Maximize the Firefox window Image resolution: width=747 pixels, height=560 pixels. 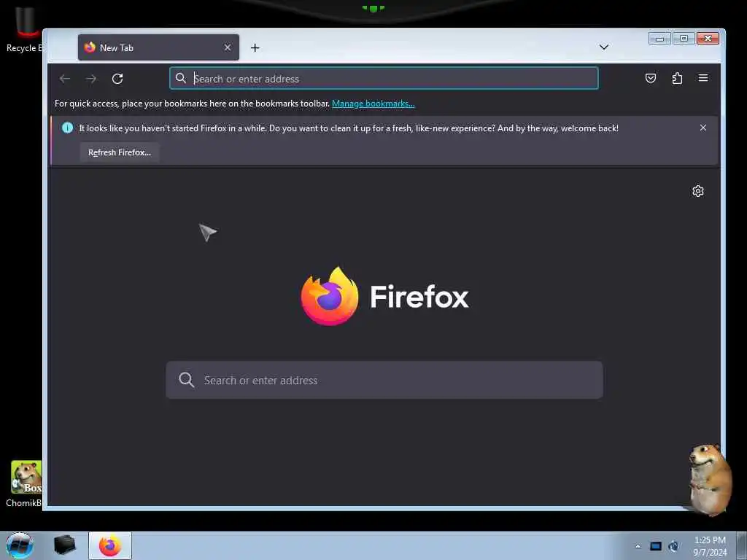coord(684,39)
